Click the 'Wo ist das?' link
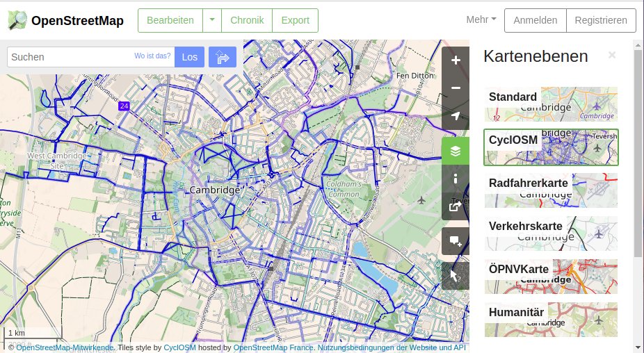The width and height of the screenshot is (644, 353). [152, 56]
